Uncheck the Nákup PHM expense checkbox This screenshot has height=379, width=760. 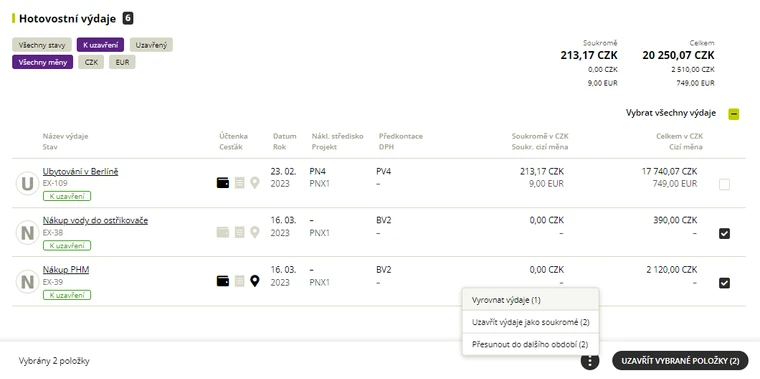click(724, 283)
